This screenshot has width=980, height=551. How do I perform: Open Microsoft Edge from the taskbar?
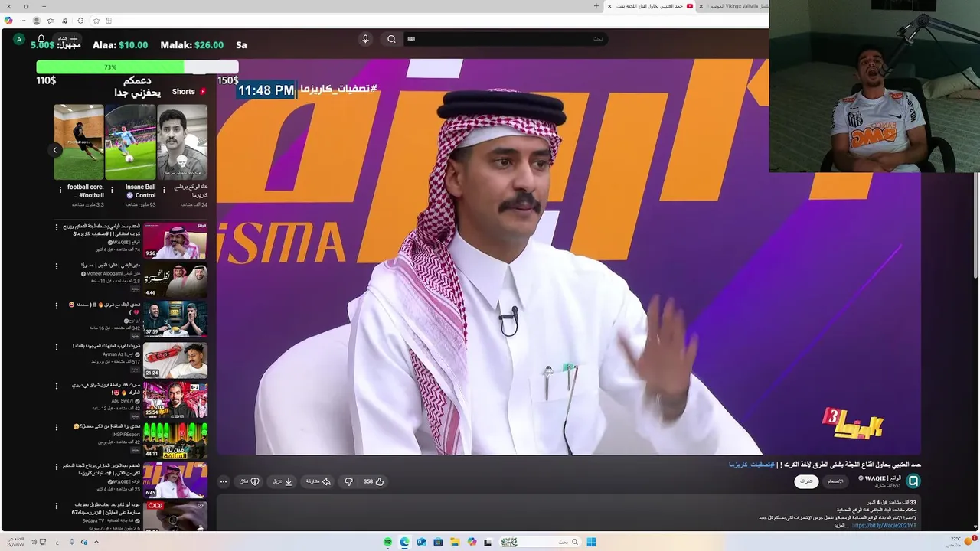404,542
